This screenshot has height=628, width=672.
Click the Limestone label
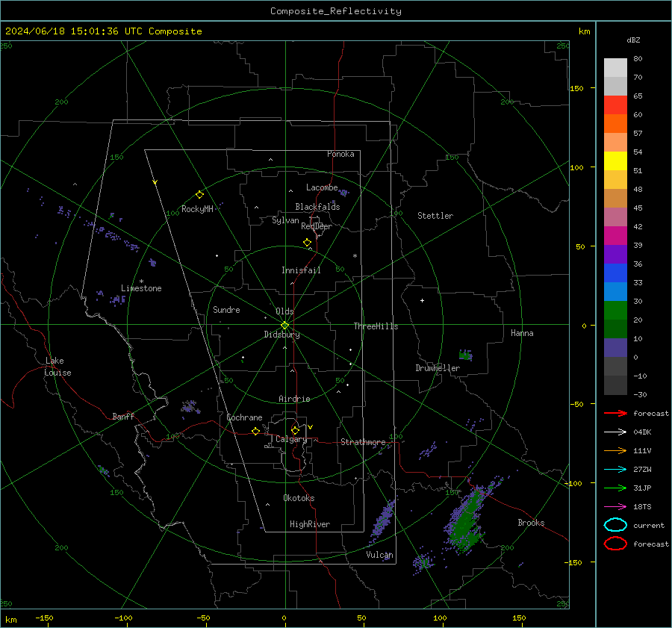pyautogui.click(x=141, y=288)
